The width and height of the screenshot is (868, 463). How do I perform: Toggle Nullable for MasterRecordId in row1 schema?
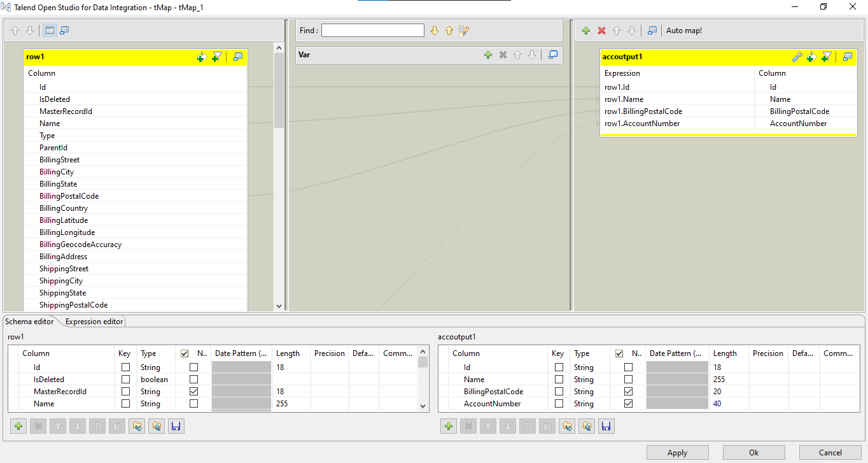[x=193, y=392]
